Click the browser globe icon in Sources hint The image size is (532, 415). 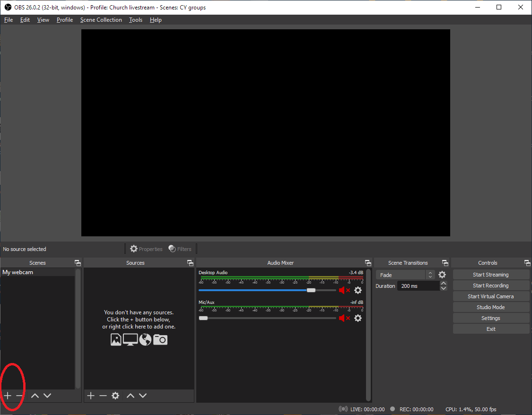pyautogui.click(x=145, y=339)
